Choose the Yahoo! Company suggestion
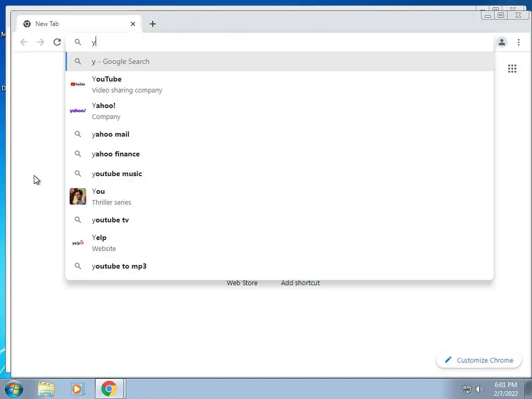Screen dimensions: 532x399 [280, 111]
